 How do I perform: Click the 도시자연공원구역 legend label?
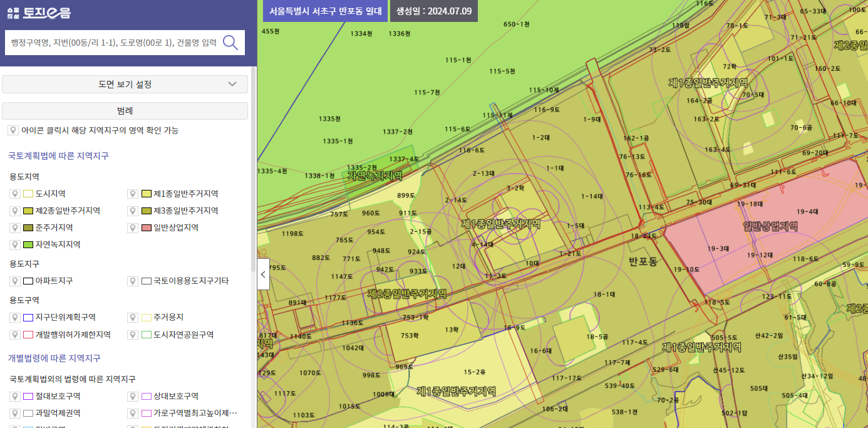(183, 335)
